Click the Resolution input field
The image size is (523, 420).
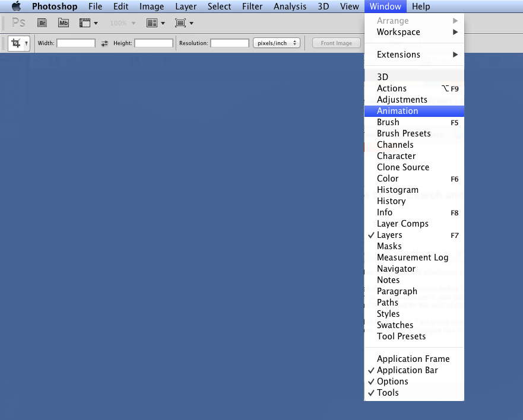coord(230,43)
